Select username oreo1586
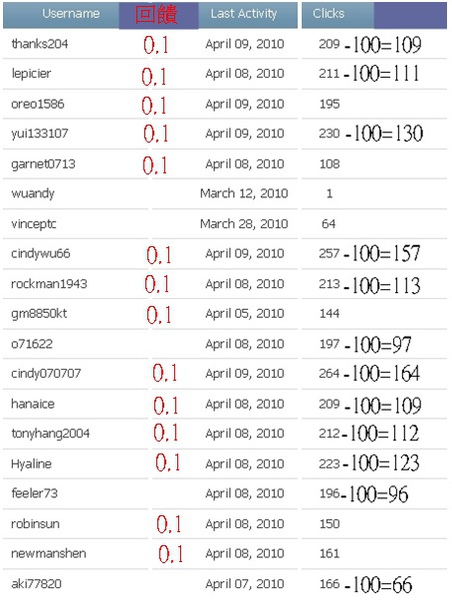This screenshot has height=600, width=452. click(x=38, y=104)
